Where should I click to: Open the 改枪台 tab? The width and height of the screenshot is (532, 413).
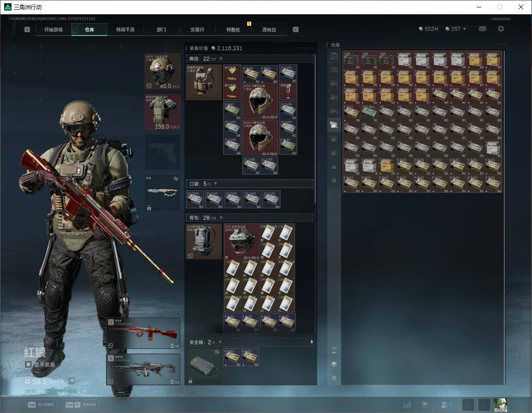click(269, 29)
